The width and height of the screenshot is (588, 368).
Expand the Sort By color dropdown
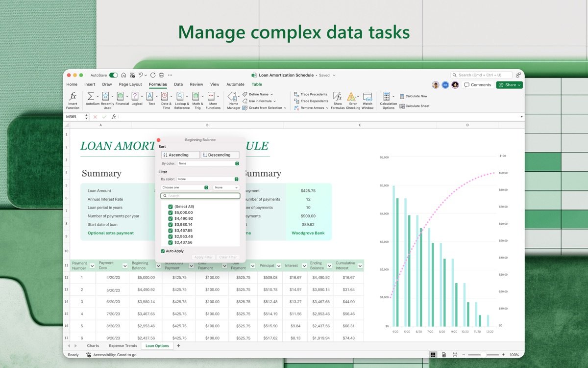(208, 163)
